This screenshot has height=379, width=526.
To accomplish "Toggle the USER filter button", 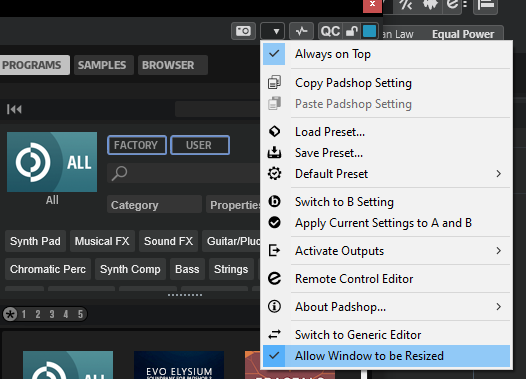I will point(200,145).
